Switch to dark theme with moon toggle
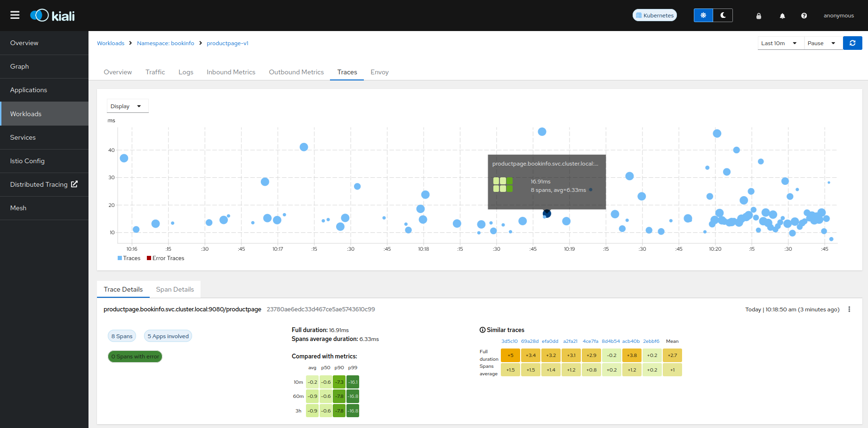868x428 pixels. click(x=723, y=15)
